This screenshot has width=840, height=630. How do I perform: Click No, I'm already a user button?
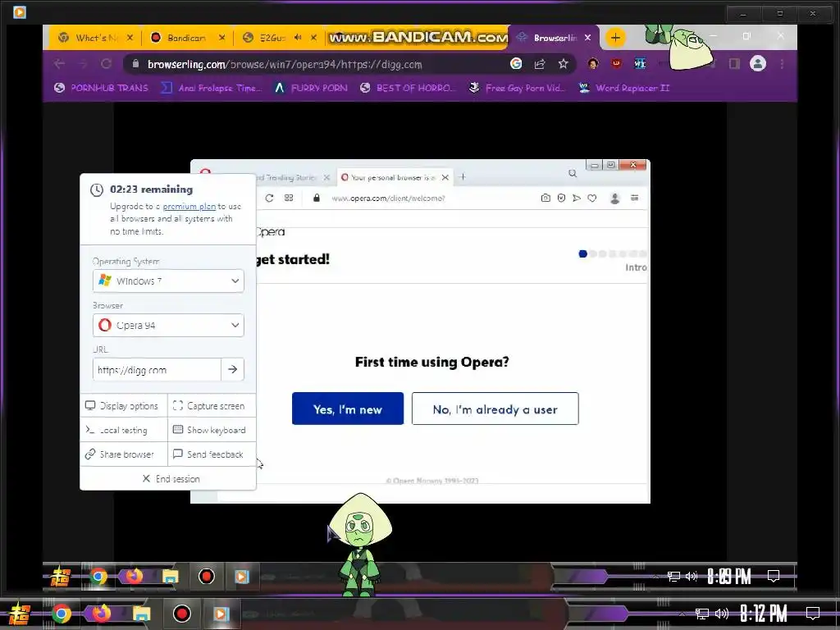pos(495,409)
